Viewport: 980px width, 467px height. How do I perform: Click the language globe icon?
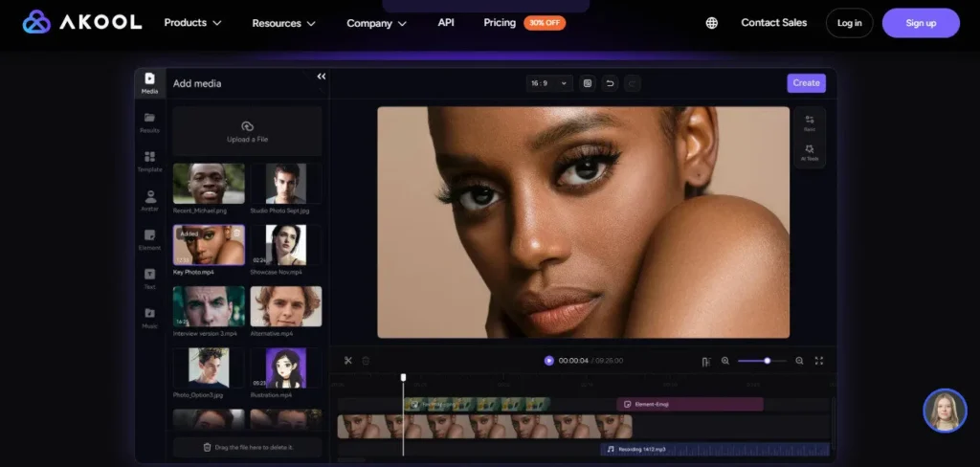pyautogui.click(x=711, y=23)
